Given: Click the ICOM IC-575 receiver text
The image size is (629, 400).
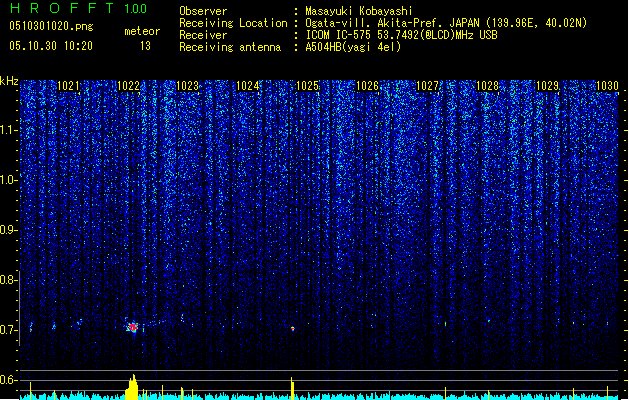Looking at the screenshot, I should [401, 35].
